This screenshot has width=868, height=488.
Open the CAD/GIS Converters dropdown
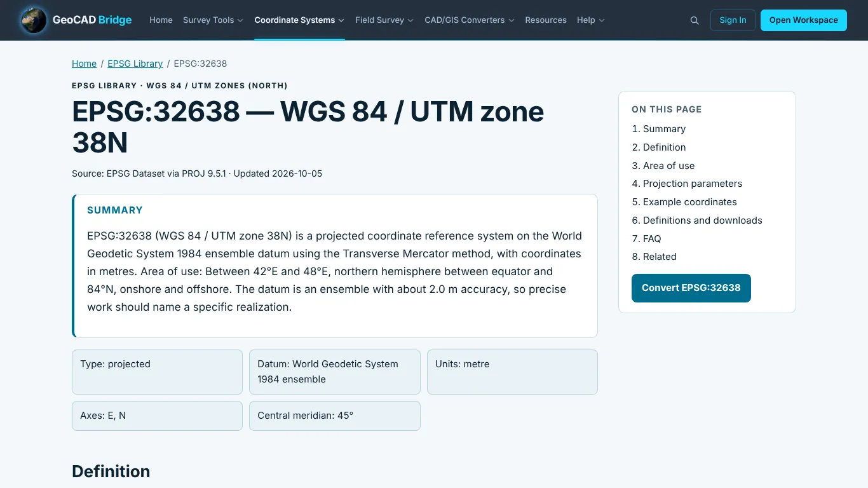[x=470, y=20]
